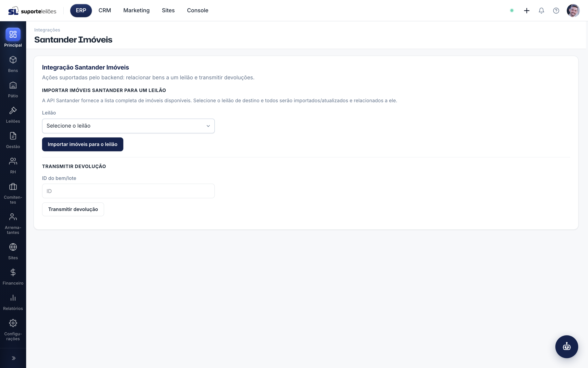Screen dimensions: 588x368
Task: Click the ID do bem/lote label
Action: (59, 178)
